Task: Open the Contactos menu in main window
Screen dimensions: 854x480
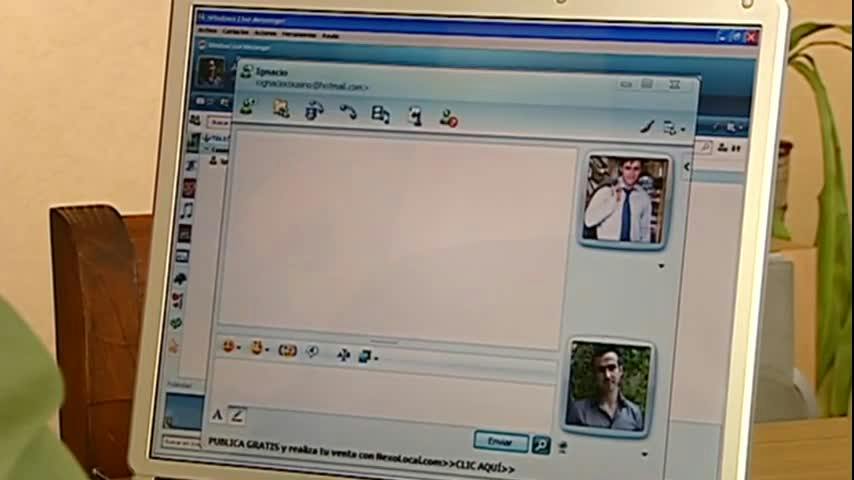Action: coord(235,32)
